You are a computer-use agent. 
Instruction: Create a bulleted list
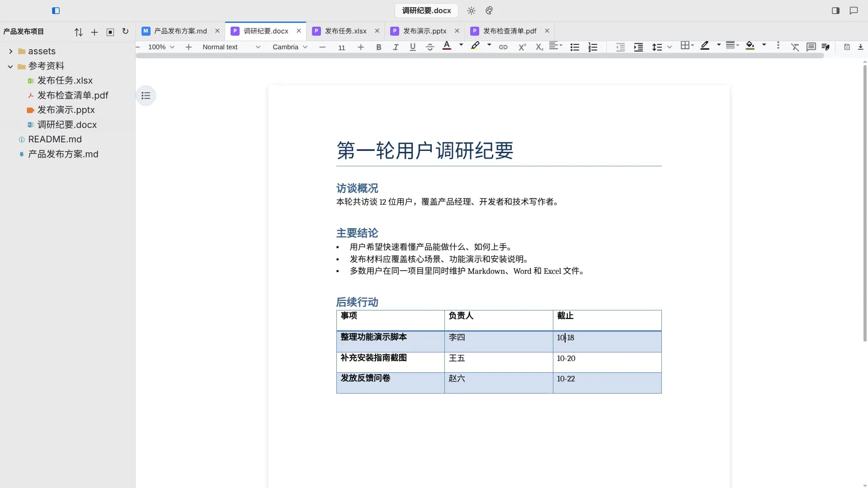click(575, 47)
